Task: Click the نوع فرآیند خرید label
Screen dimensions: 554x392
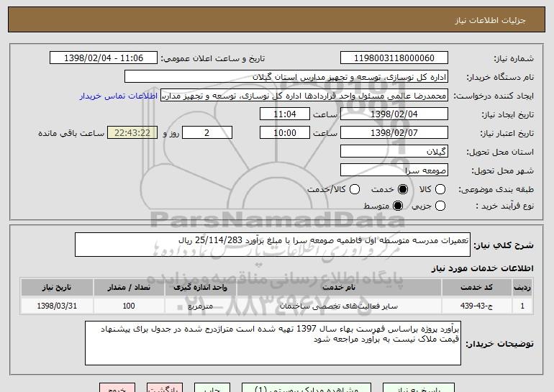Action: [x=504, y=206]
